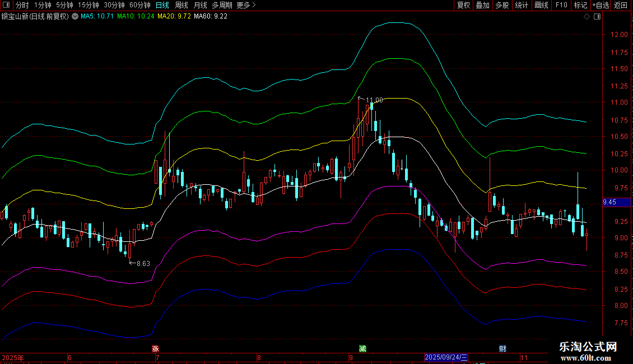Switch to 月线 monthly chart
The image size is (633, 364).
tap(200, 5)
